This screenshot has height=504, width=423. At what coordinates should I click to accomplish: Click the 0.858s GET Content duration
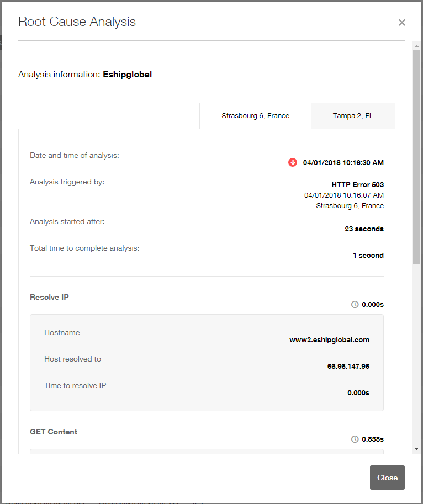tap(373, 439)
